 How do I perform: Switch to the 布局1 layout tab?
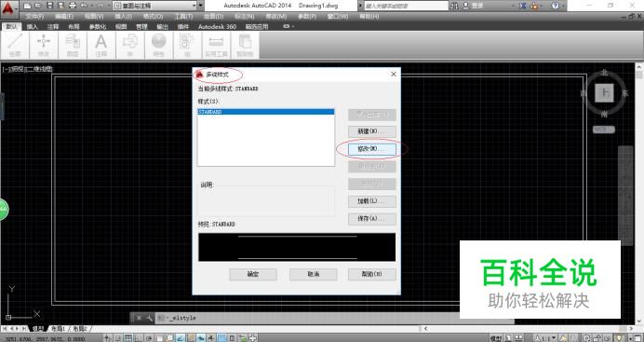click(59, 329)
